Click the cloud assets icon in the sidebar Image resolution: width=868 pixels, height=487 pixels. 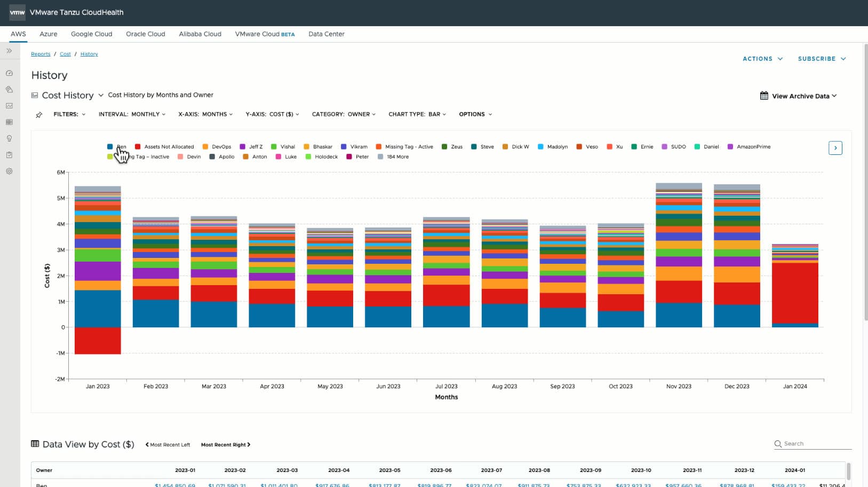[x=9, y=90]
